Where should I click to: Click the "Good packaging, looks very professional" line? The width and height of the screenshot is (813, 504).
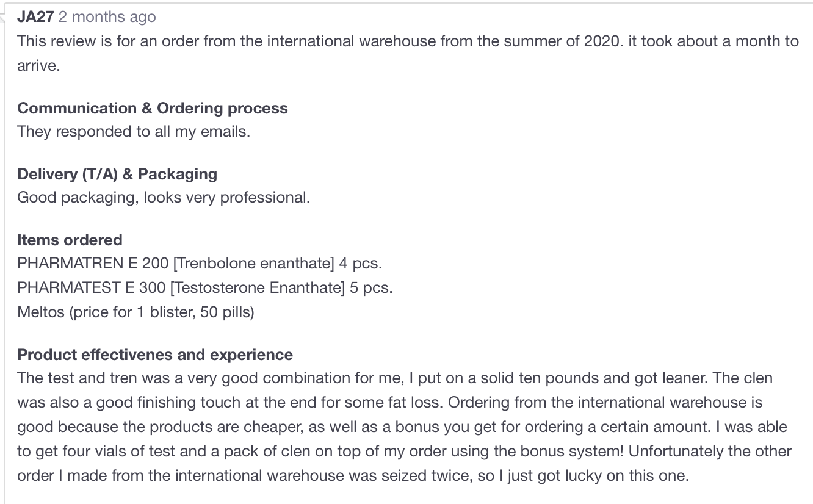[x=164, y=198]
